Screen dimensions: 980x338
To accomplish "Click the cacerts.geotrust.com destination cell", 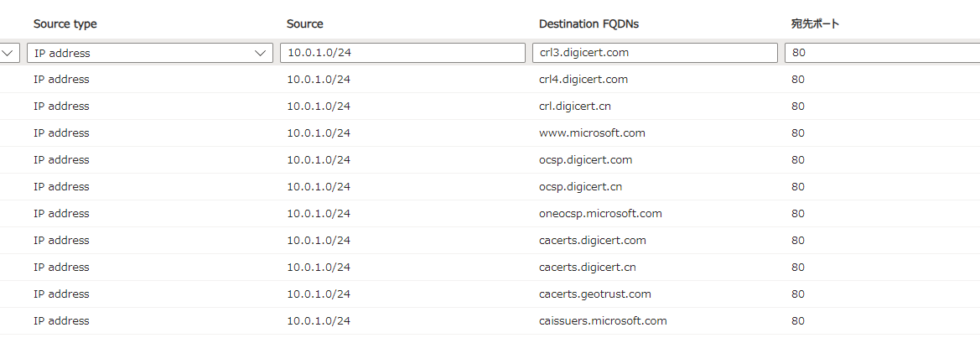I will tap(594, 294).
